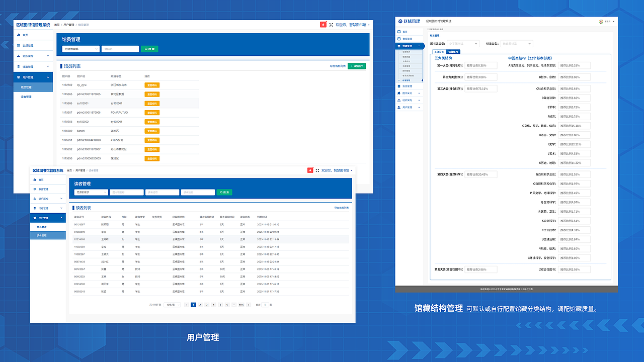Open the department dropdown in 读者管理 search bar

tap(91, 192)
